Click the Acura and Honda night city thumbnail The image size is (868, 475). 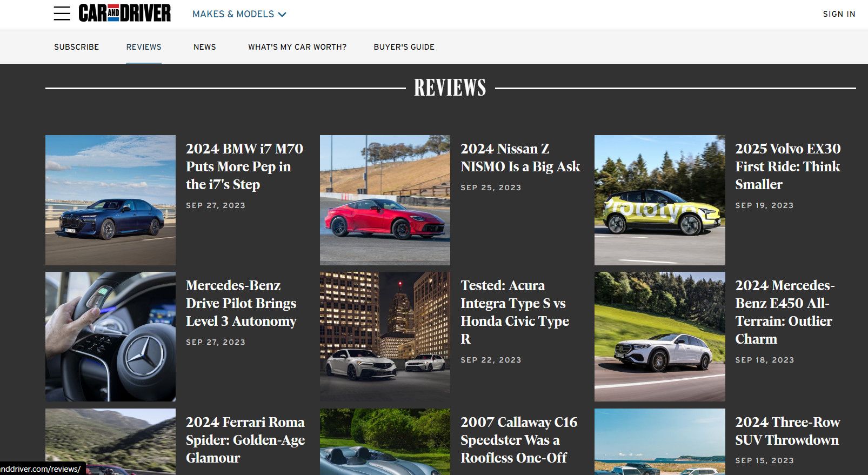(385, 337)
